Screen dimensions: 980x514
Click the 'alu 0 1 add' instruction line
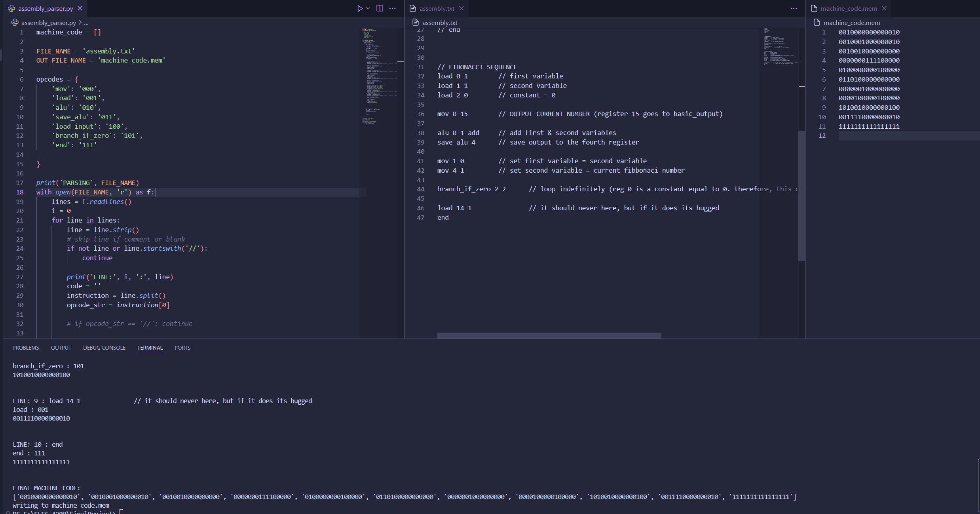(x=458, y=133)
